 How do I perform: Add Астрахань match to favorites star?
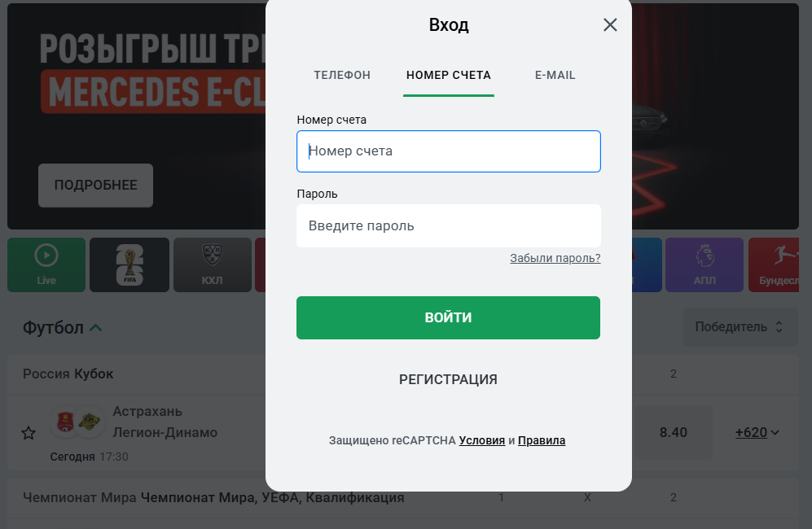[29, 433]
